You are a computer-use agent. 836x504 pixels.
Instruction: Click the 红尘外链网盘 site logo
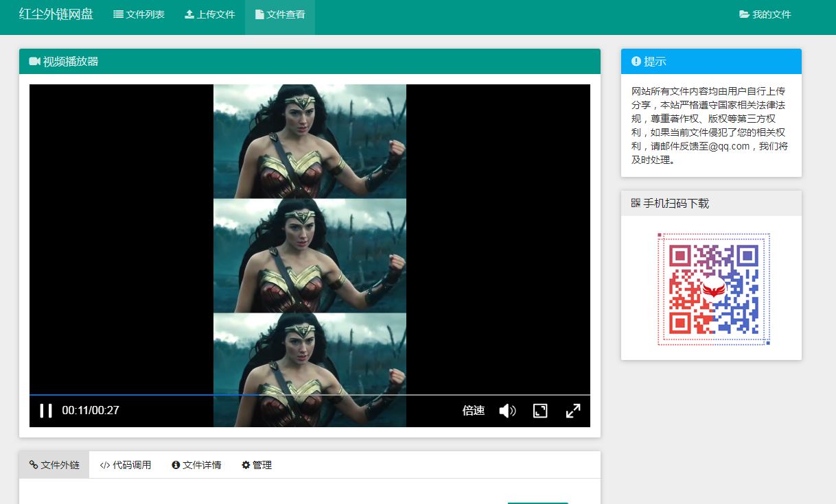coord(56,14)
